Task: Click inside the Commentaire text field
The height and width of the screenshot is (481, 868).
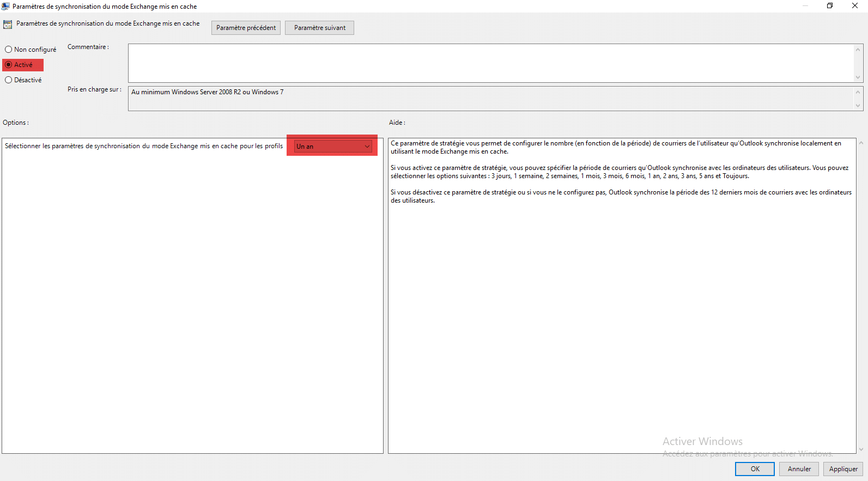Action: tap(490, 63)
